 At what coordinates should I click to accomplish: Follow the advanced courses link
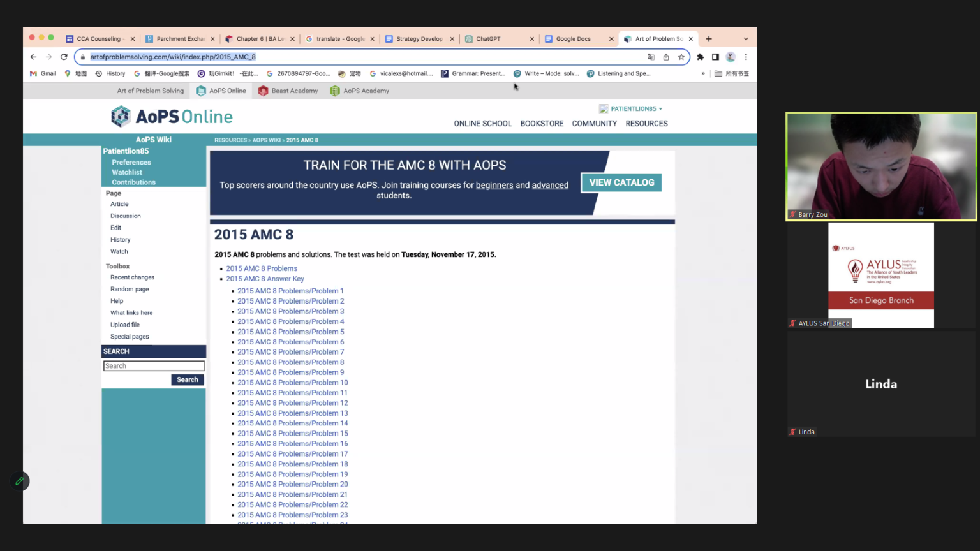(x=550, y=186)
